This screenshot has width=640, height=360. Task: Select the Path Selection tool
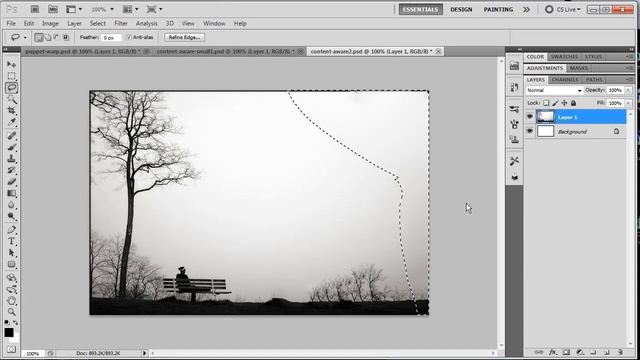point(11,253)
